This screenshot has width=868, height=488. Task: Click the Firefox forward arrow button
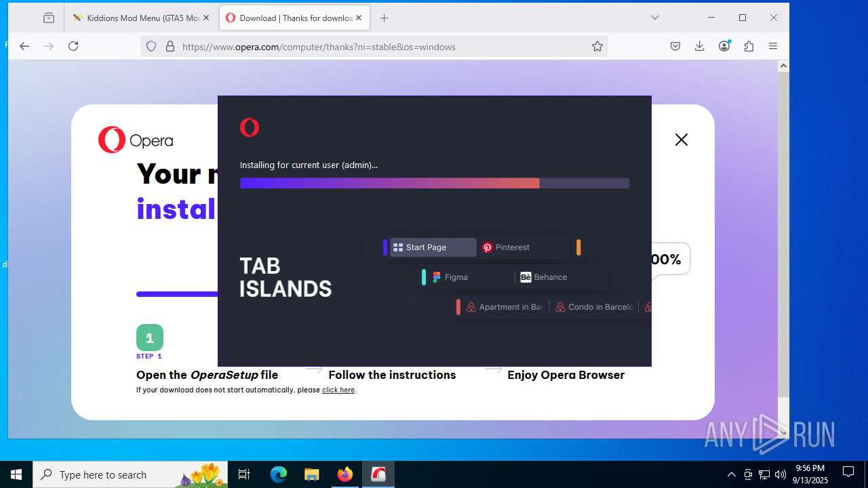coord(49,46)
